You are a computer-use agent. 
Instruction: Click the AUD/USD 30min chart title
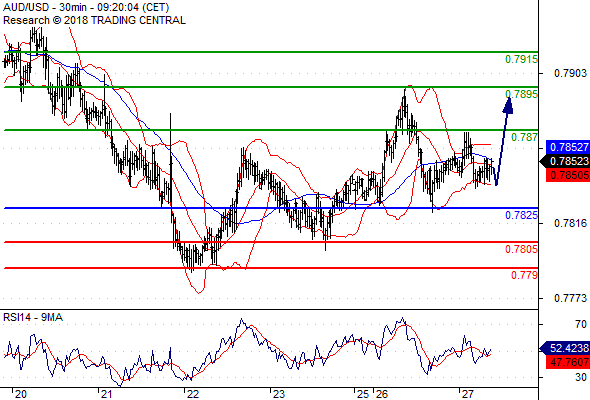click(86, 7)
